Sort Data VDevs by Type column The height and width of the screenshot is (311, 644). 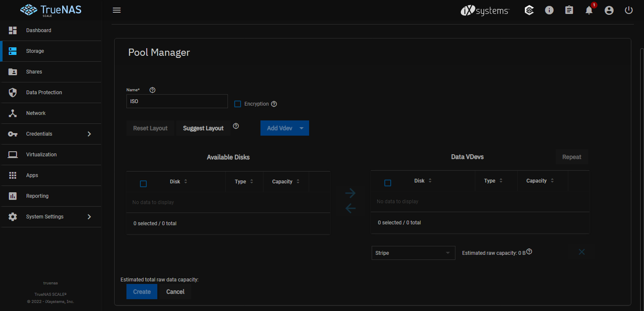pos(493,181)
